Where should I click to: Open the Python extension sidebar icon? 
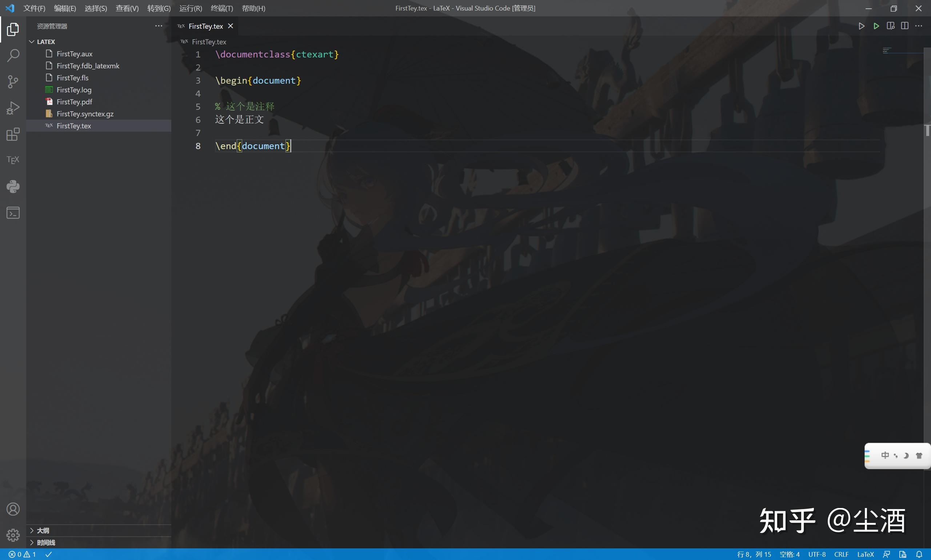[x=13, y=186]
